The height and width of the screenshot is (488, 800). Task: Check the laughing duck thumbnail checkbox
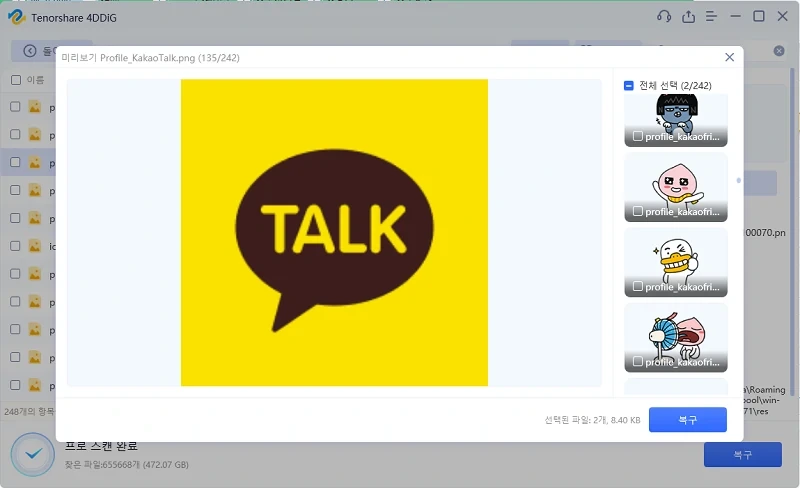click(x=637, y=286)
